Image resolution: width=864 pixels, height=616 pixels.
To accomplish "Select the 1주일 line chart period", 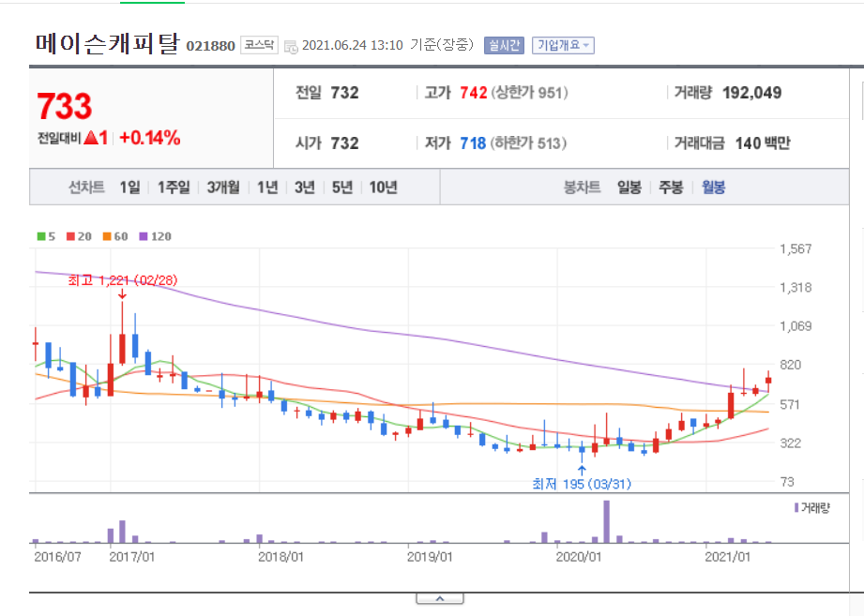I will 174,188.
